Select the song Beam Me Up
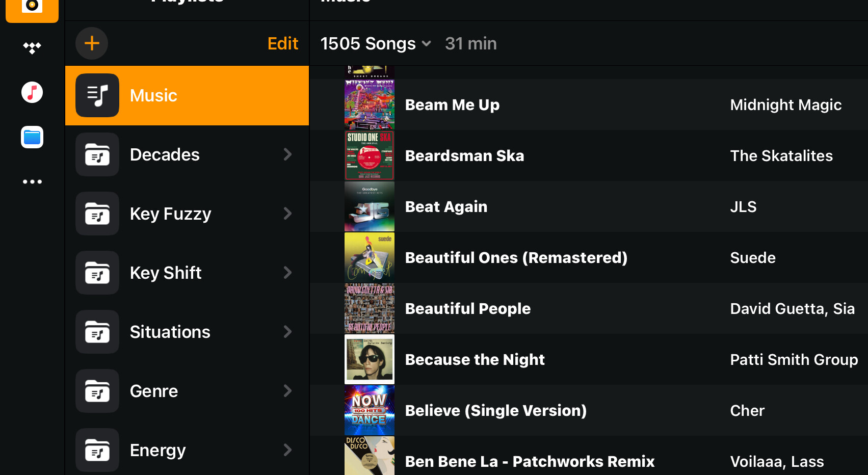Screen dimensions: 868x475 click(x=452, y=105)
